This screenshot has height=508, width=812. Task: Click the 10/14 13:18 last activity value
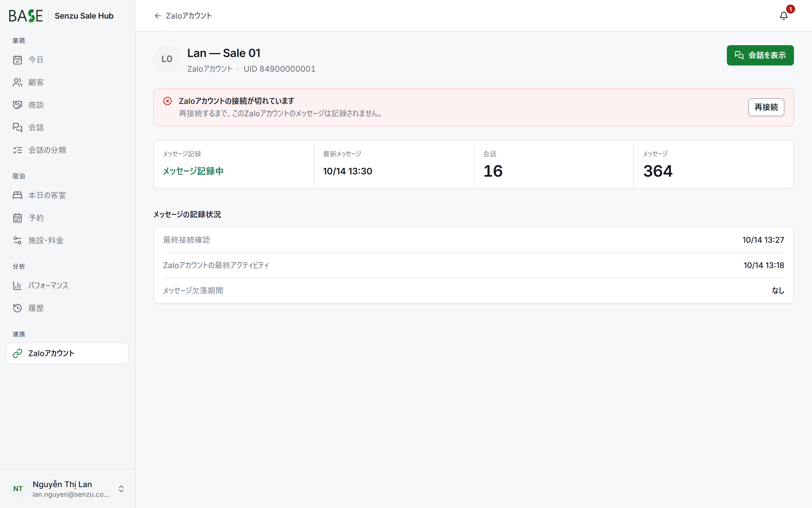[764, 265]
